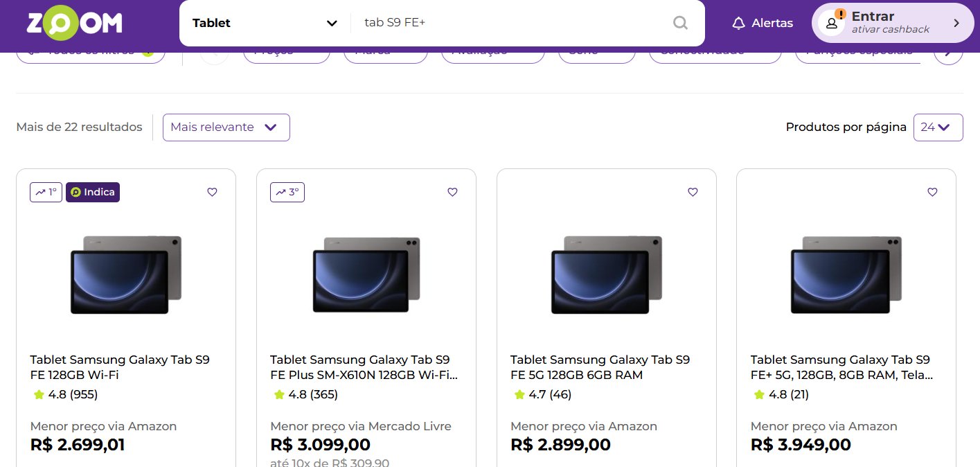This screenshot has width=980, height=467.
Task: Open the Mais relevante sort dropdown
Action: (x=226, y=127)
